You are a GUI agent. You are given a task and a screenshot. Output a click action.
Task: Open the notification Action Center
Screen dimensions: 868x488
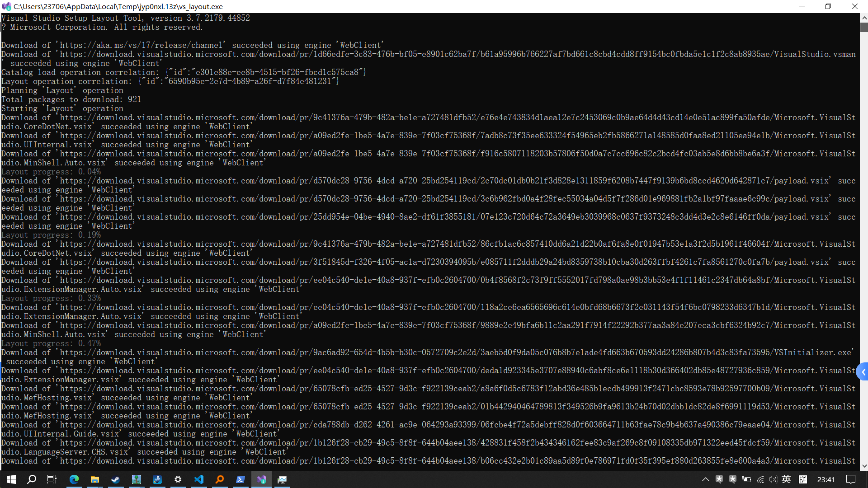tap(851, 479)
